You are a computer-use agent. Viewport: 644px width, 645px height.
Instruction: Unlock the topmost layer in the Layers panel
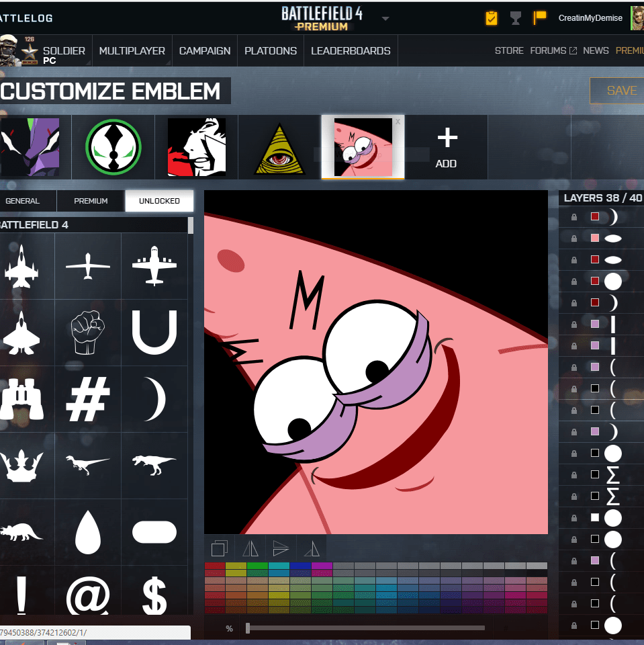[573, 216]
